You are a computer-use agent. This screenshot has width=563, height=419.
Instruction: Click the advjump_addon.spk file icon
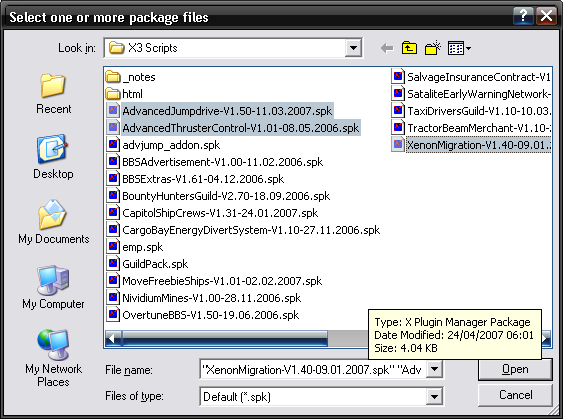click(113, 145)
